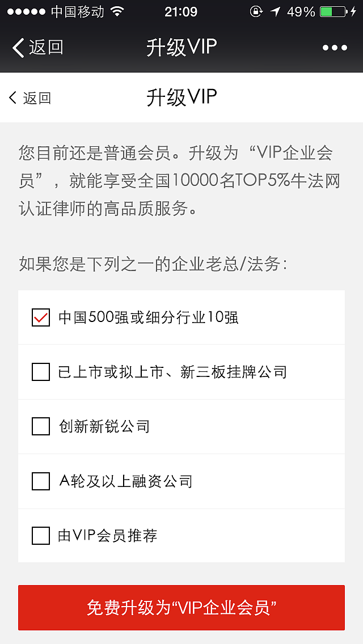The image size is (363, 644).
Task: Tap the red 免费升级为VIP企业会员 button
Action: click(x=181, y=608)
